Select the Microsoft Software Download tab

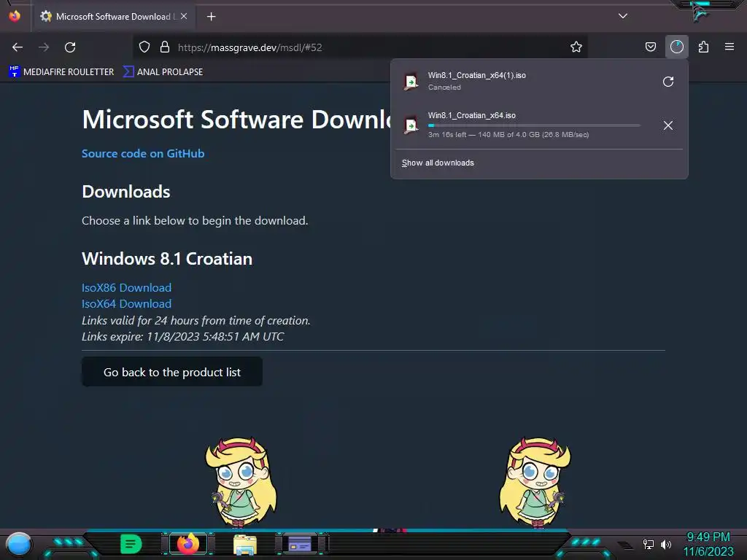point(113,17)
